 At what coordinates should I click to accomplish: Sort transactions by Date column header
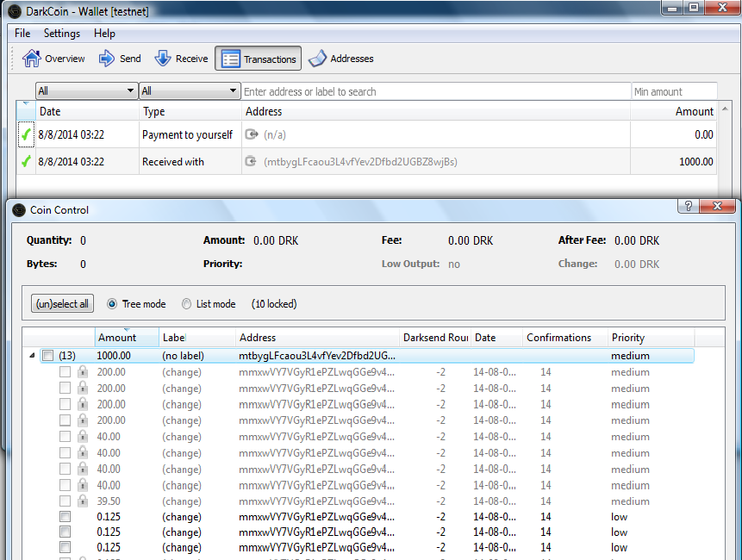coord(88,112)
